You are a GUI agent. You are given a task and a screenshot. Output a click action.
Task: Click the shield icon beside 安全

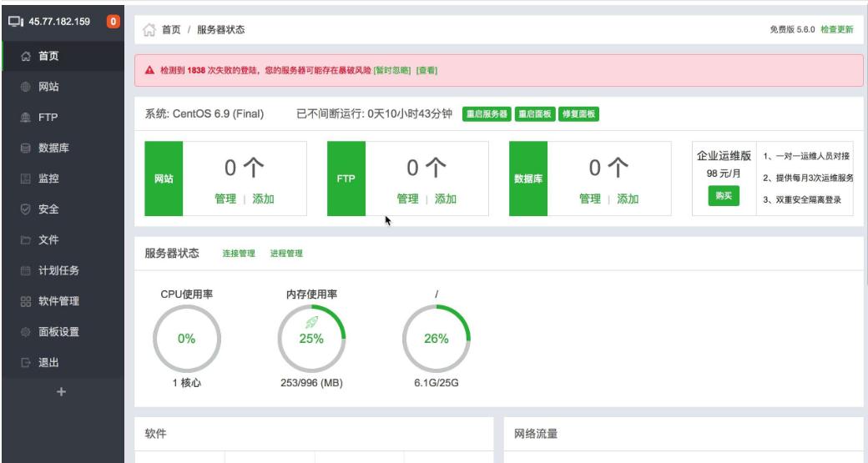[26, 209]
